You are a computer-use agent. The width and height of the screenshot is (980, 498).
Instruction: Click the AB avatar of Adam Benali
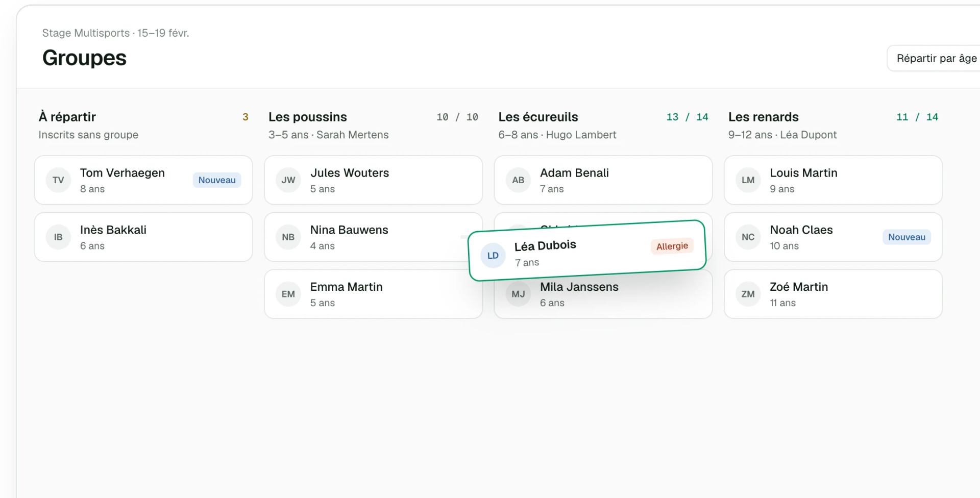point(518,180)
